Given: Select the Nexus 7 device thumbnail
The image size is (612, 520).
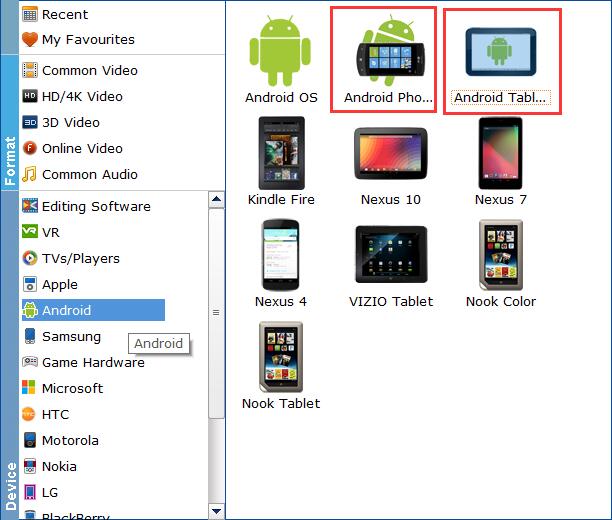Looking at the screenshot, I should click(500, 153).
